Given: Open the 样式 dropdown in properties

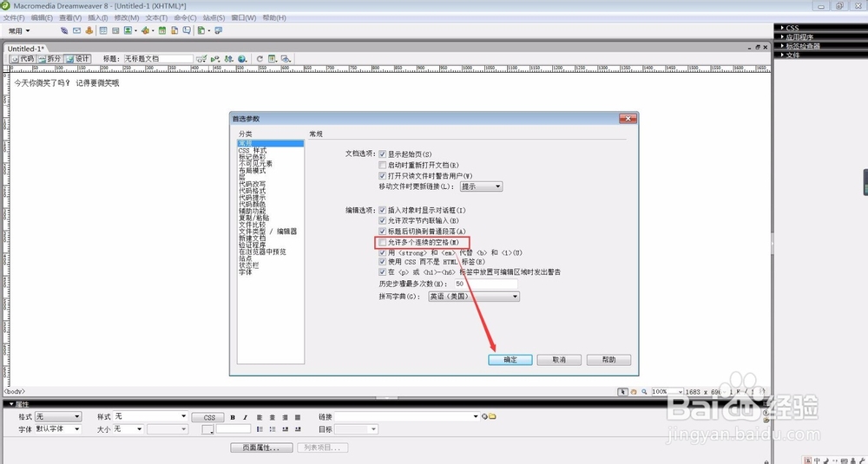Looking at the screenshot, I should (x=150, y=416).
